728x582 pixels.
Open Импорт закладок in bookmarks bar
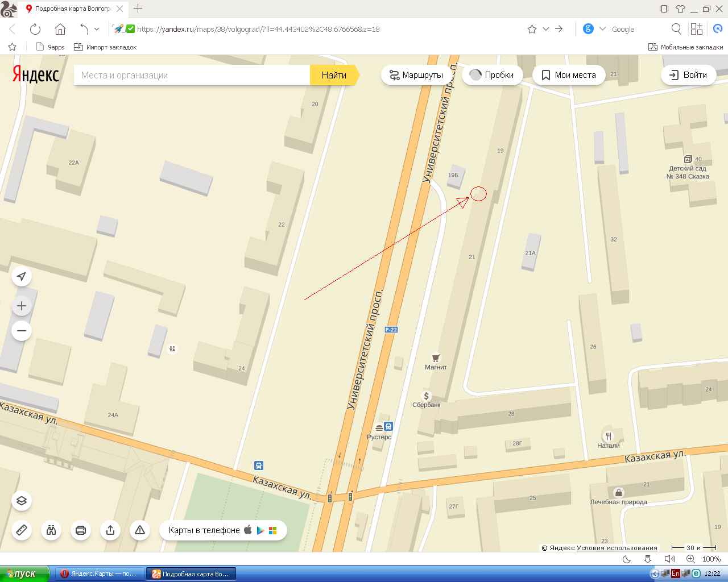pyautogui.click(x=106, y=47)
